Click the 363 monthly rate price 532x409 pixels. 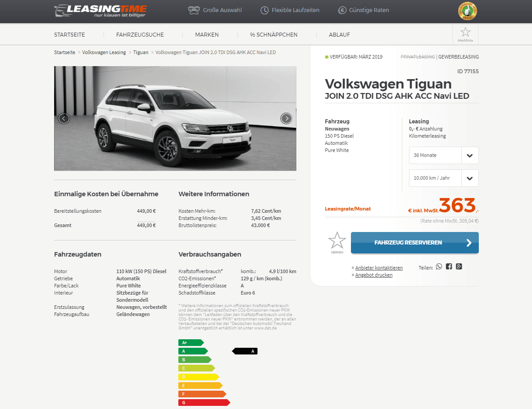[458, 205]
